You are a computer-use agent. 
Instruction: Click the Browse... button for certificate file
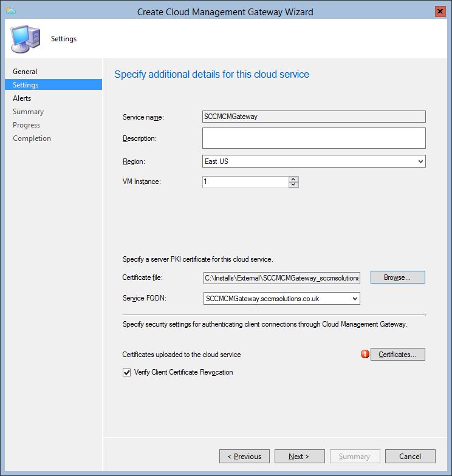point(397,277)
